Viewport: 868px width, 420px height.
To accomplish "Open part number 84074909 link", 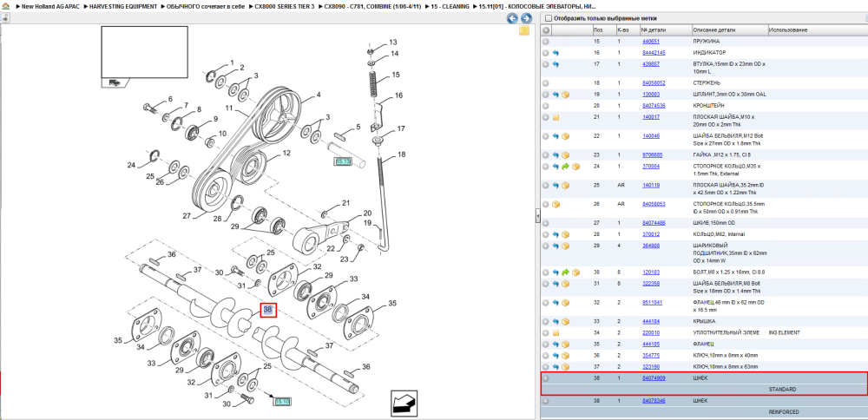I will click(654, 378).
